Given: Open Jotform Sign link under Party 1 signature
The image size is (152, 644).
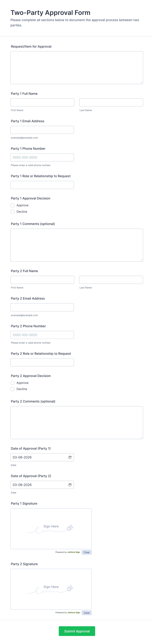Looking at the screenshot, I should (x=74, y=552).
